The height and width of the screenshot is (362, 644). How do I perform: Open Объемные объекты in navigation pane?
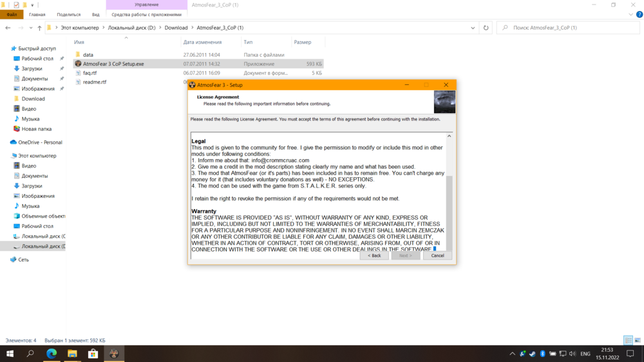(43, 216)
